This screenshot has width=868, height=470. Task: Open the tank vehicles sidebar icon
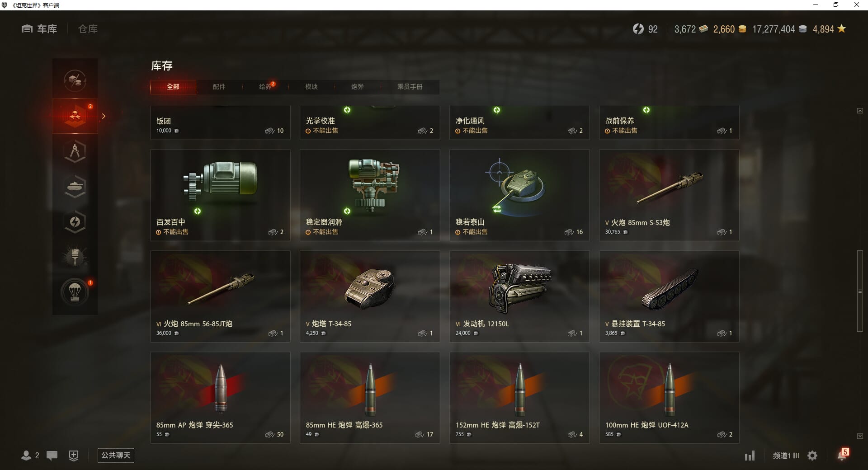pyautogui.click(x=75, y=187)
